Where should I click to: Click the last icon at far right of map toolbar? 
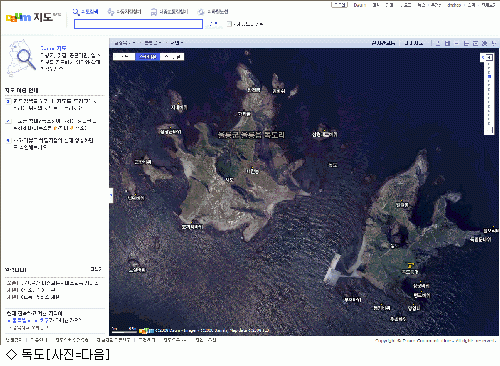[494, 43]
